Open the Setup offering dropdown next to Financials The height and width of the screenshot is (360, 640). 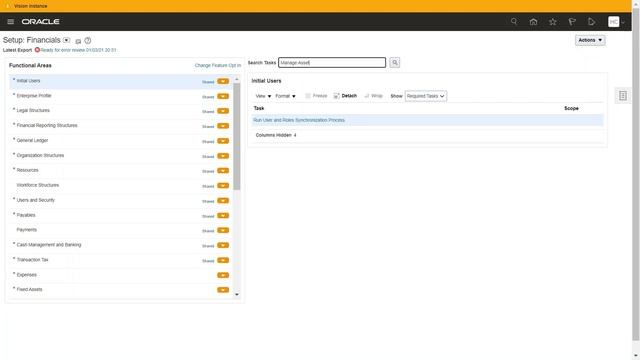tap(67, 40)
